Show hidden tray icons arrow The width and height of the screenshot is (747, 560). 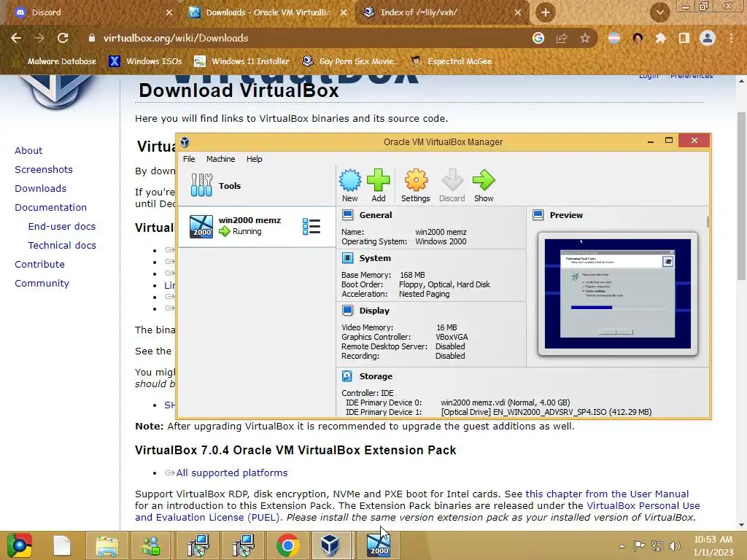coord(622,546)
